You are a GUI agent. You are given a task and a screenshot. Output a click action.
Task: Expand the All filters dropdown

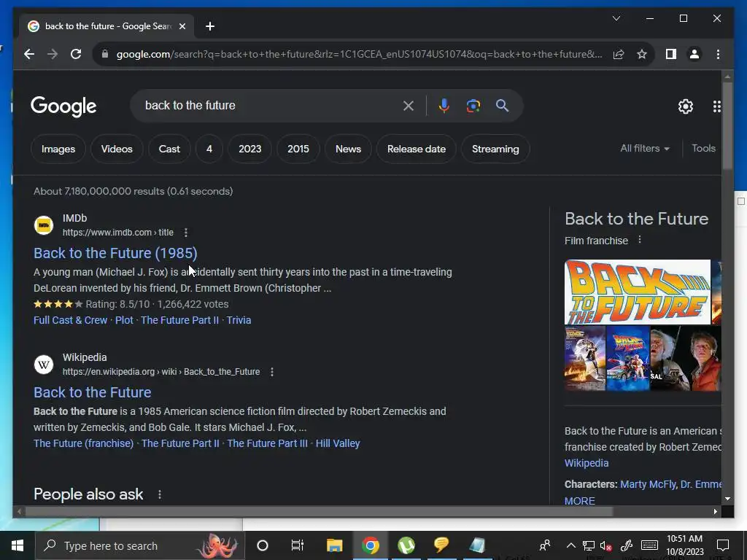point(645,149)
